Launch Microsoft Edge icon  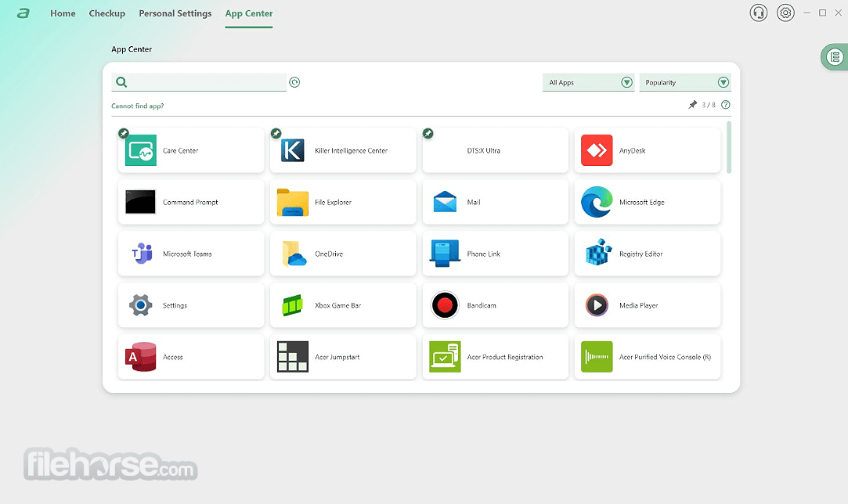[597, 202]
